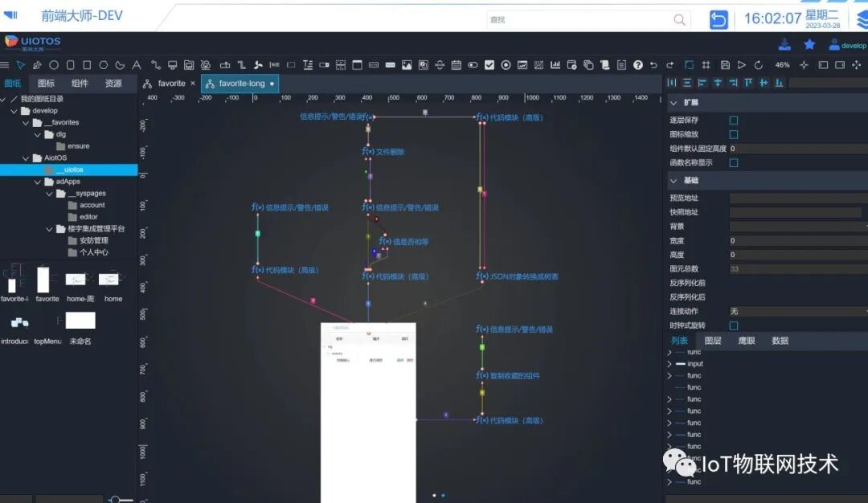Select the fan component icon

[258, 65]
